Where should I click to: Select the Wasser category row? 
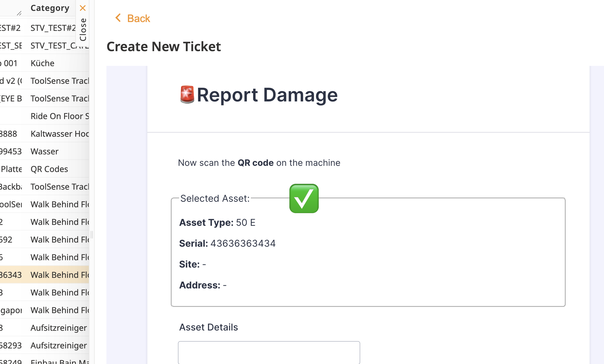(44, 151)
